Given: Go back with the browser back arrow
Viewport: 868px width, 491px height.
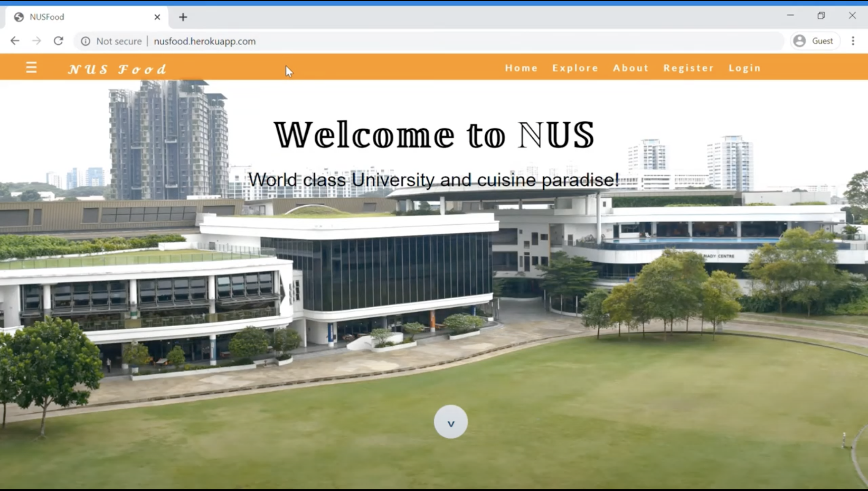Looking at the screenshot, I should tap(15, 41).
